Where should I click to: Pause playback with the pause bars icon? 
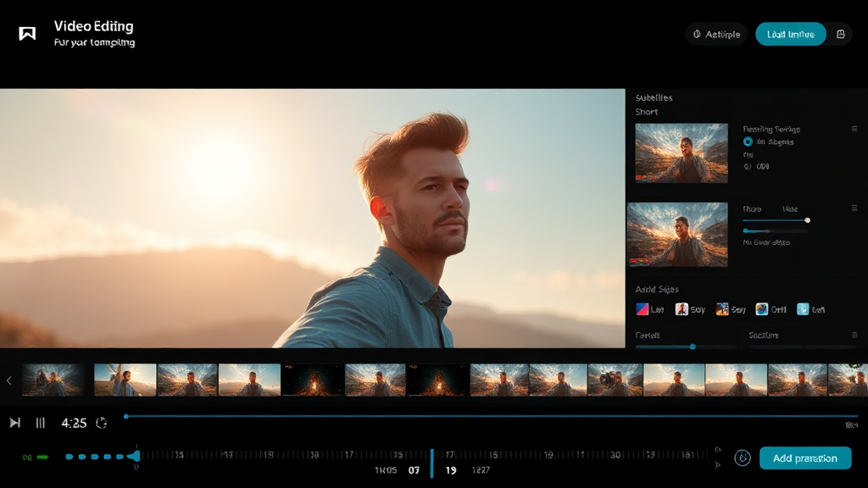pyautogui.click(x=40, y=423)
